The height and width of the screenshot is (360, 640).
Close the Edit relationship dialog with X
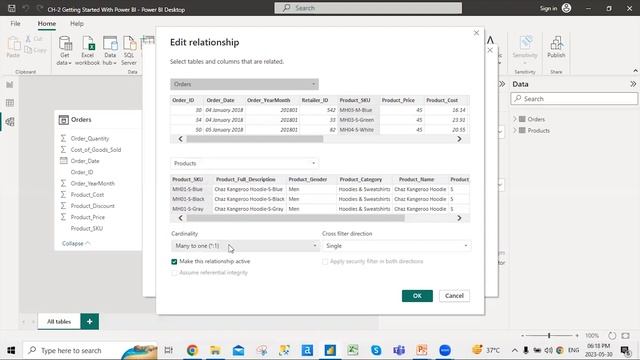[x=476, y=33]
